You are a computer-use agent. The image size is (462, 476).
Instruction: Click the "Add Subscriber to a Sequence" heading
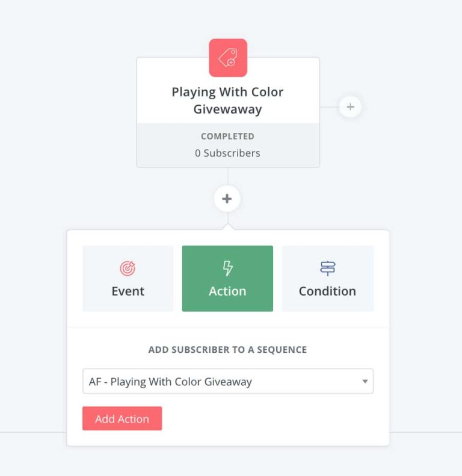(x=227, y=350)
